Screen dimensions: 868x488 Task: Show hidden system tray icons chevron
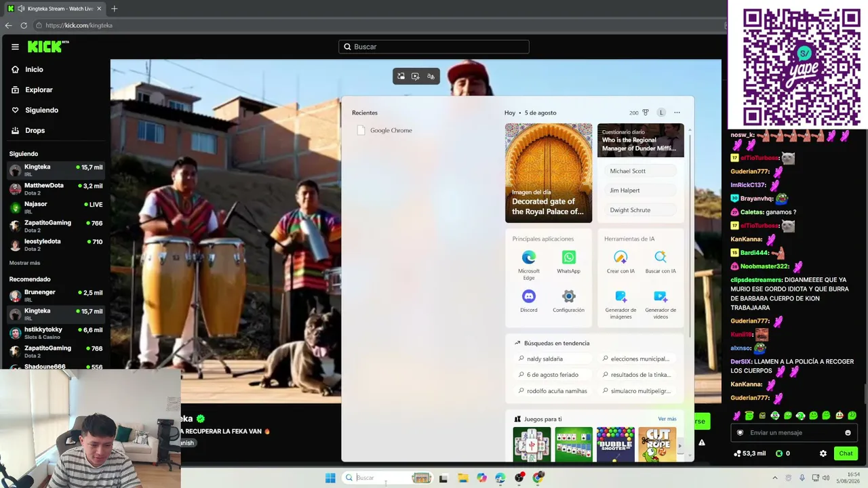(x=775, y=478)
